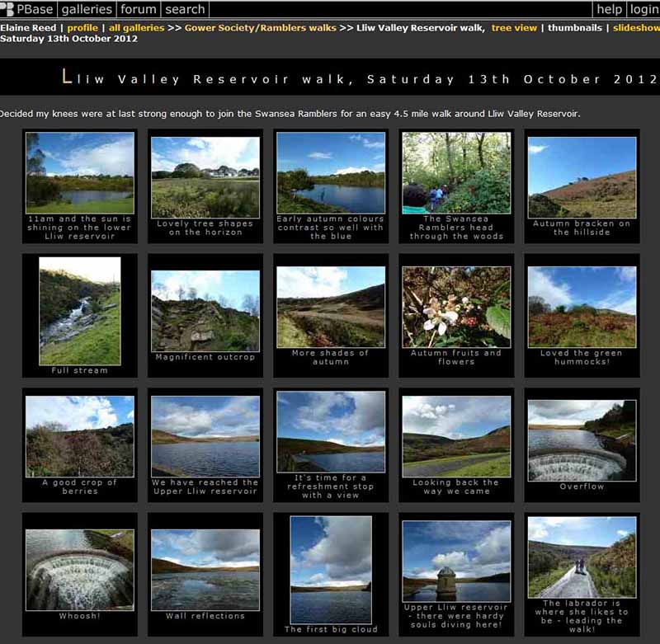The image size is (660, 644).
Task: View the 'Overflow' photo
Action: (582, 440)
